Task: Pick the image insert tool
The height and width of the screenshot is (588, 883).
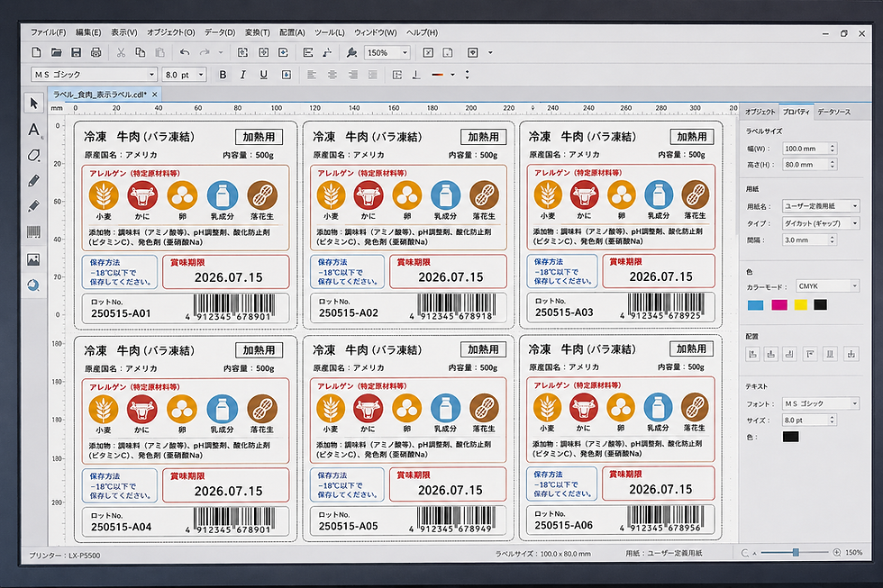Action: point(34,259)
